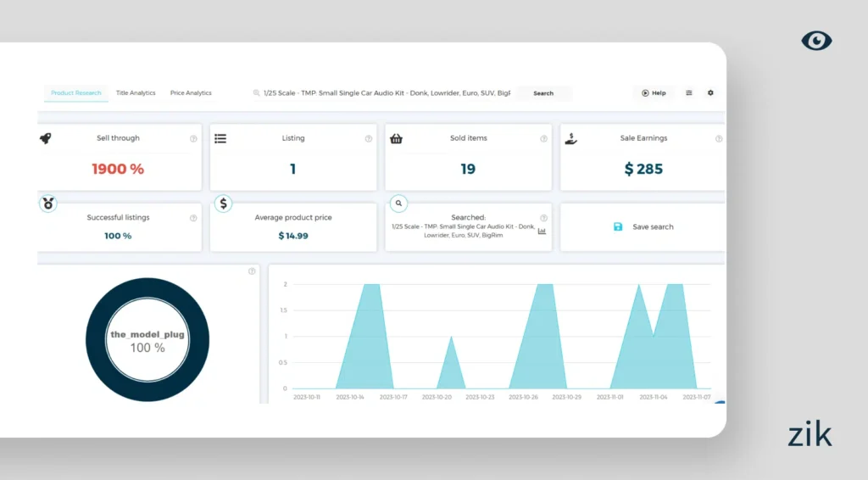The width and height of the screenshot is (868, 480).
Task: Open the settings gear icon
Action: click(x=711, y=93)
